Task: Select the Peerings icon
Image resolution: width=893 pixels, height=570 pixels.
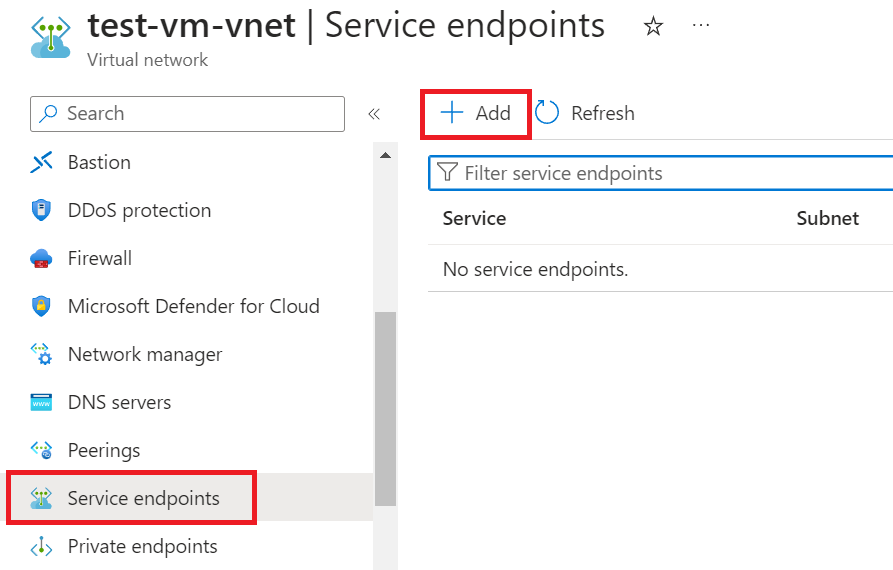Action: [x=41, y=450]
